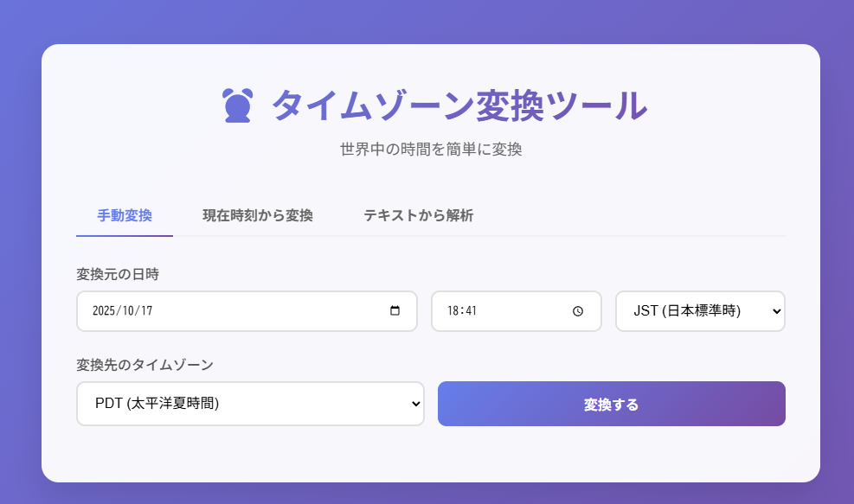Select the year portion of the date field
Screen dimensions: 854x504
point(106,311)
